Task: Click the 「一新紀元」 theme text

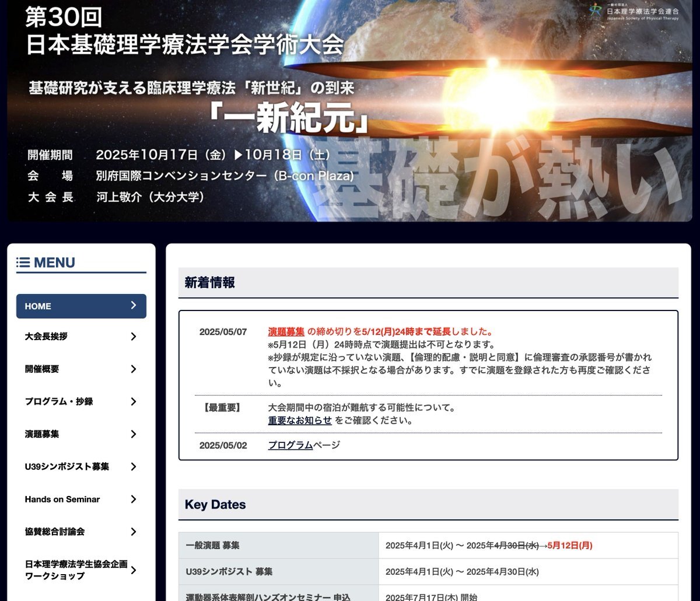Action: [290, 117]
